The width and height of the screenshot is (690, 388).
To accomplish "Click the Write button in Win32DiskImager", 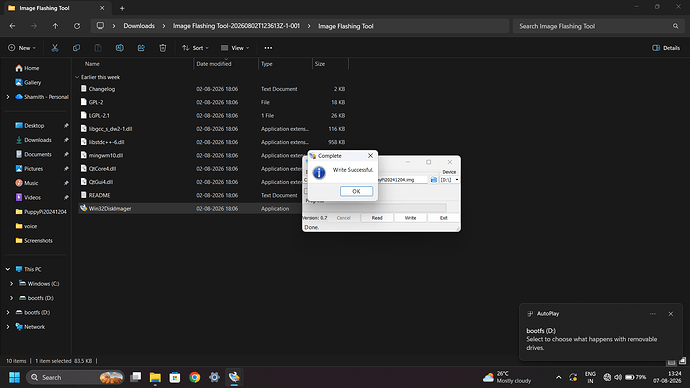I will [x=410, y=218].
